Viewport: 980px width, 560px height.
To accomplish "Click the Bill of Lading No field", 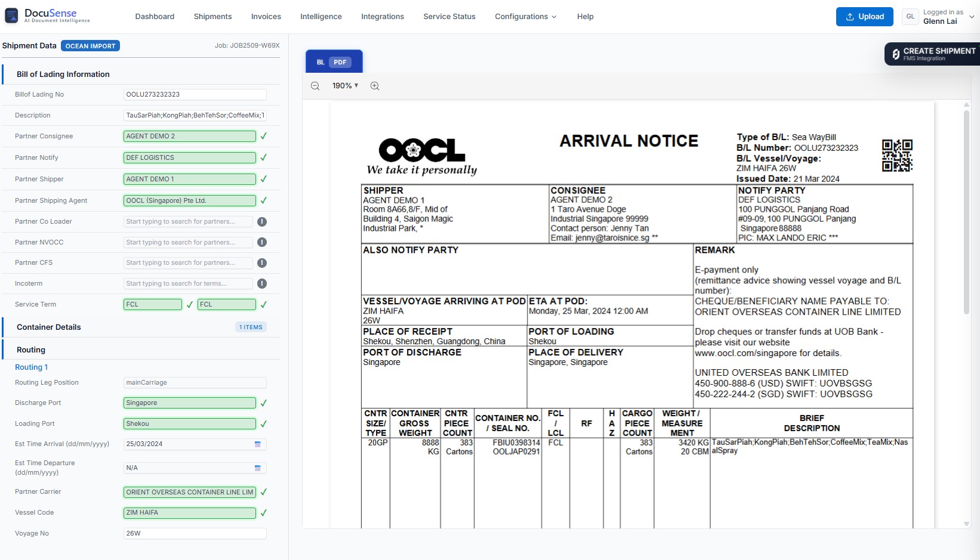I will click(x=195, y=94).
